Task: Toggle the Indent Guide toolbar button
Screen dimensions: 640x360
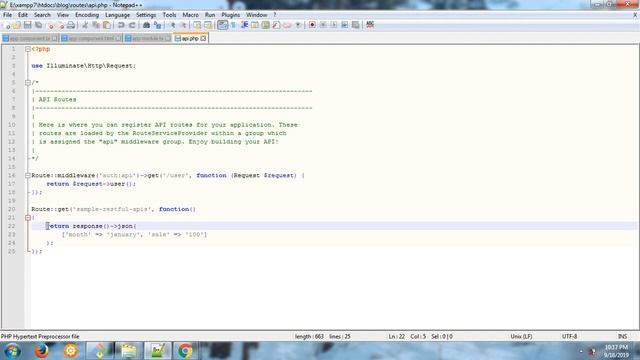Action: click(x=244, y=25)
